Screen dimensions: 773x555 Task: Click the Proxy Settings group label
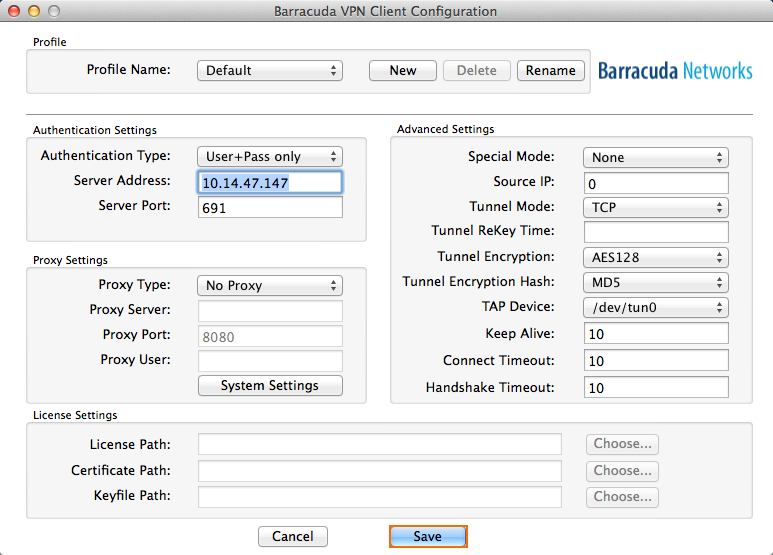[70, 260]
